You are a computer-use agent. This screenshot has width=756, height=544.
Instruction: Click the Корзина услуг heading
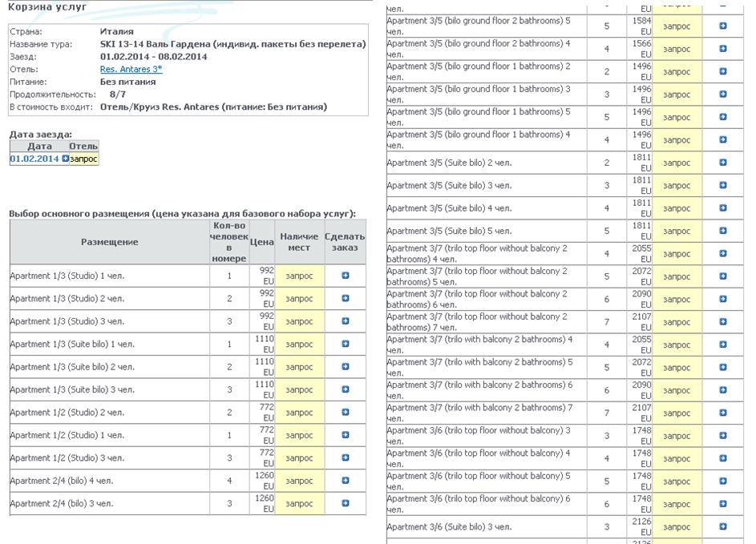coord(47,6)
